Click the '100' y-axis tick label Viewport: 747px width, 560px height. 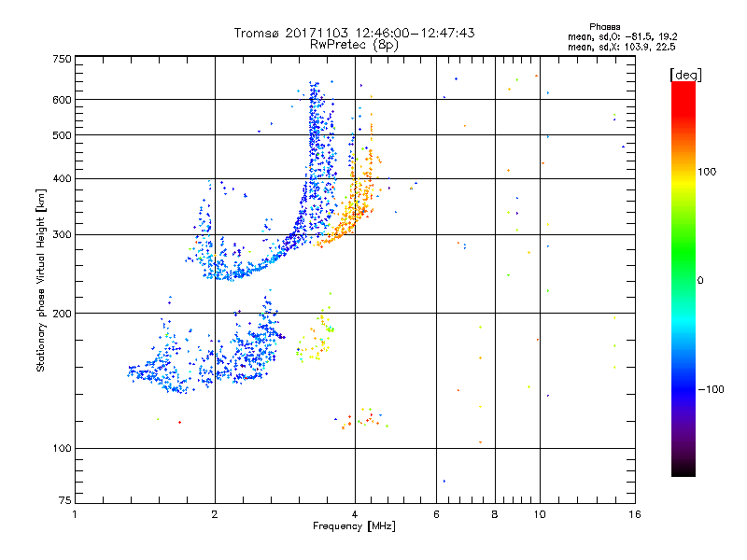[x=62, y=448]
